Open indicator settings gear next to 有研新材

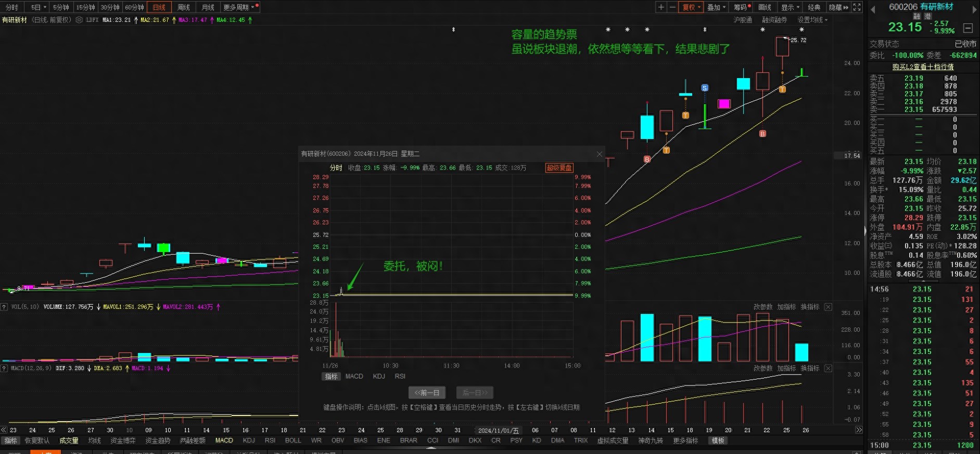click(x=79, y=20)
